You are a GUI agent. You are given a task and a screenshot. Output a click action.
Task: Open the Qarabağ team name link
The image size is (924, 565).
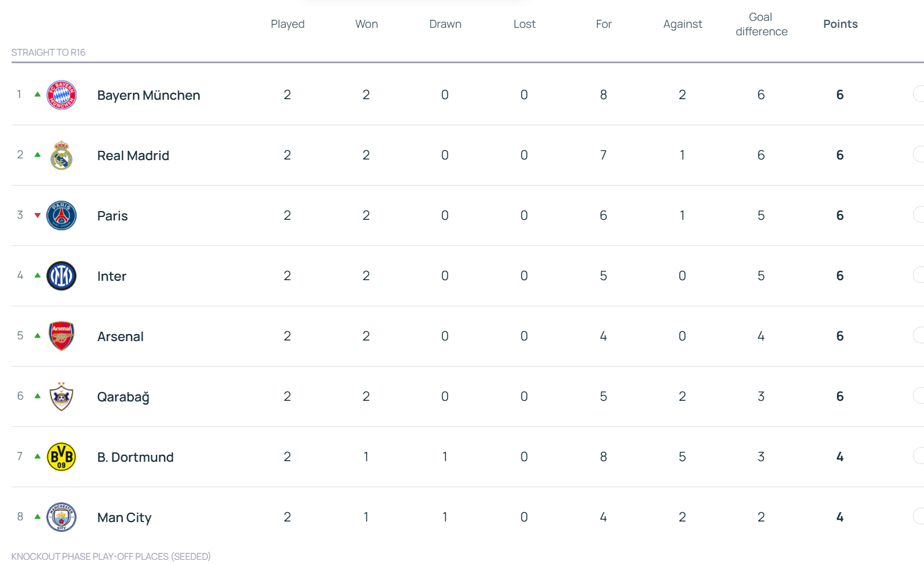tap(123, 397)
